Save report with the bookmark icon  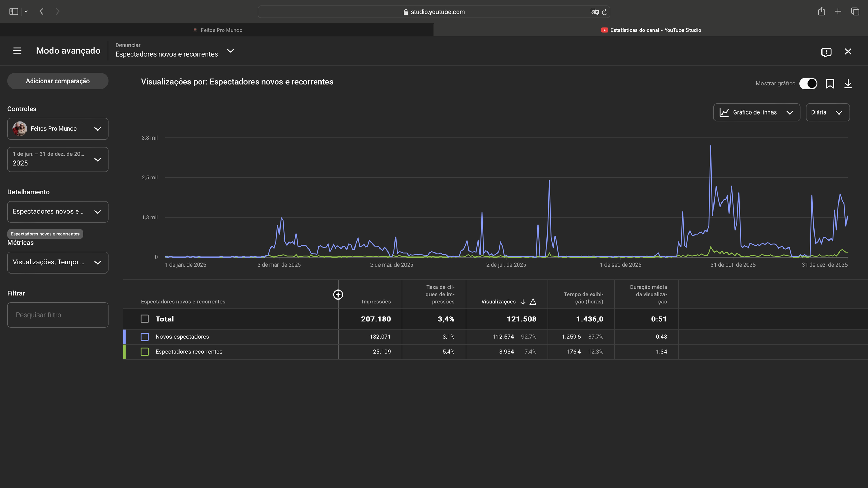(x=830, y=84)
